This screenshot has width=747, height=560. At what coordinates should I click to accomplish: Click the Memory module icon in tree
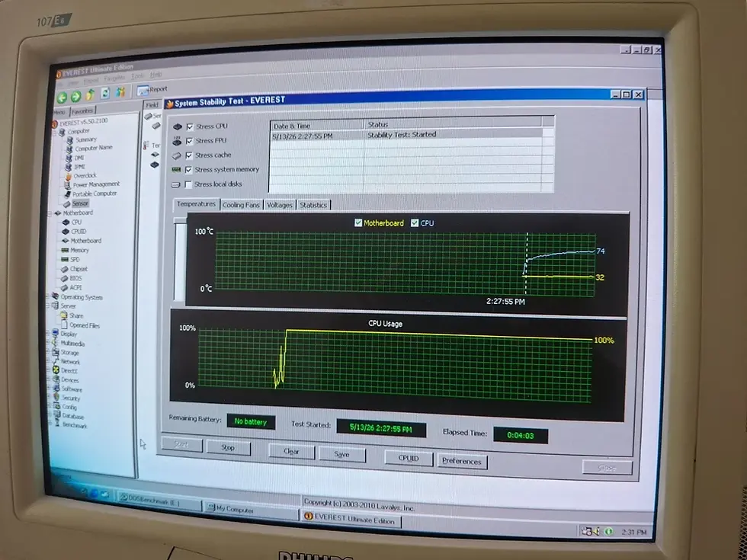pos(66,250)
